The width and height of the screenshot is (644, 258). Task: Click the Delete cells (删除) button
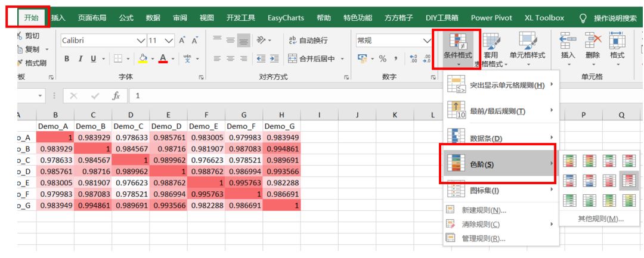point(593,49)
